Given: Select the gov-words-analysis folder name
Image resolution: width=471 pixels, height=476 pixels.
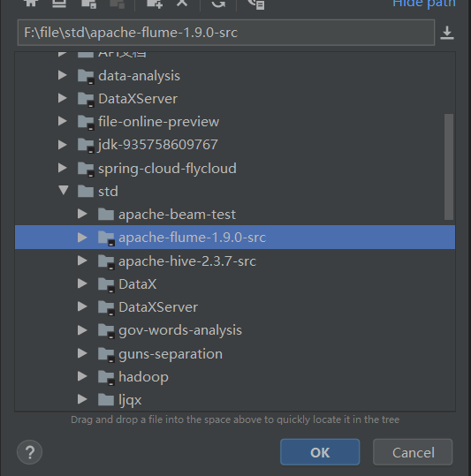Looking at the screenshot, I should coord(180,330).
